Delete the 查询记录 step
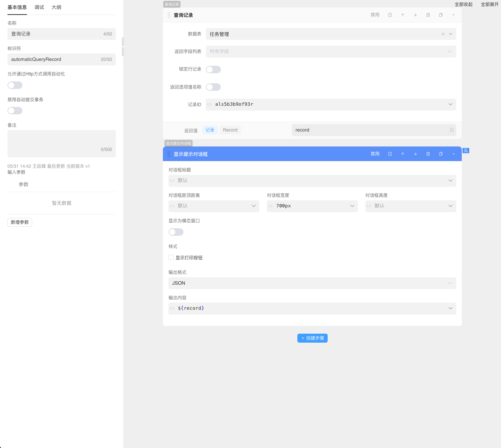The width and height of the screenshot is (501, 448). (428, 15)
